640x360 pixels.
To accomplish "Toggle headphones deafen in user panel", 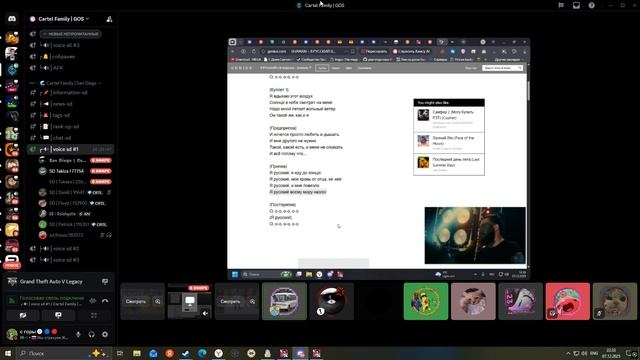I will pos(91,334).
